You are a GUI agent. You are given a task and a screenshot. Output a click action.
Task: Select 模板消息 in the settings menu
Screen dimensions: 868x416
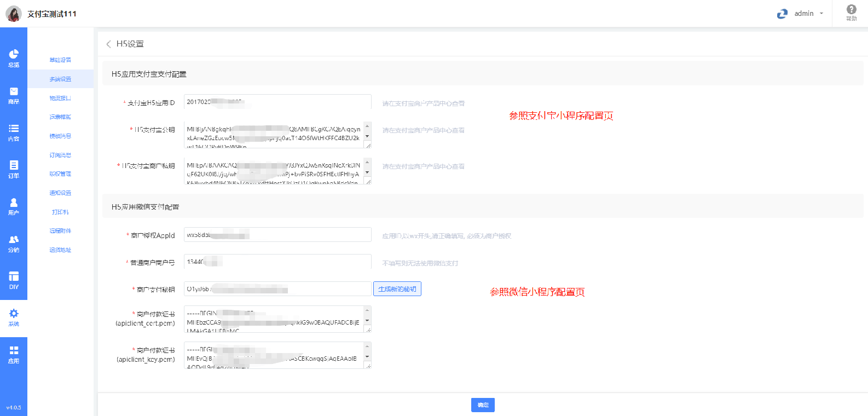coord(60,136)
